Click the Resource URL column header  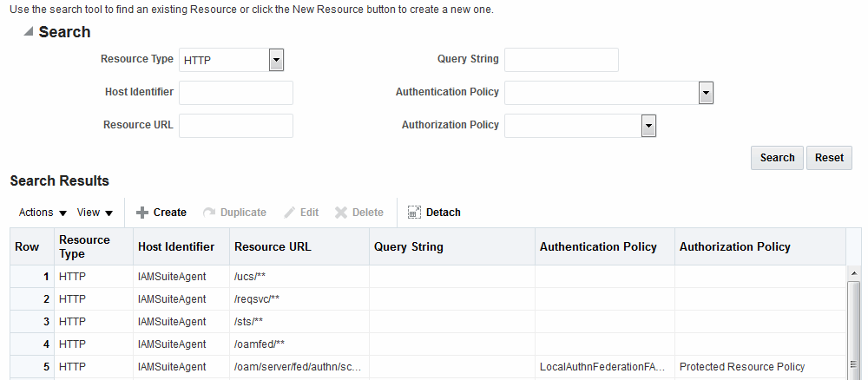(299, 246)
